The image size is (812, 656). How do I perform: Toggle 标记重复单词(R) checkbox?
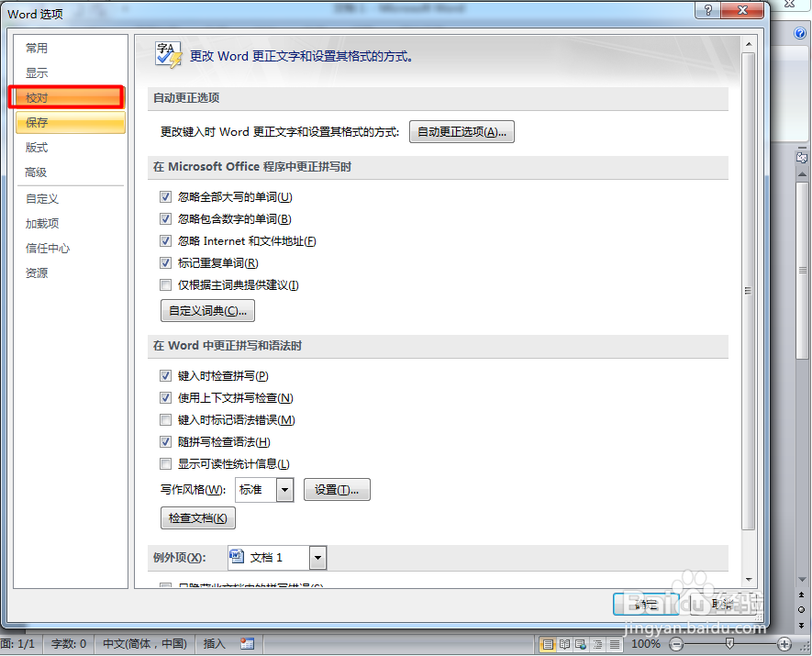click(166, 263)
